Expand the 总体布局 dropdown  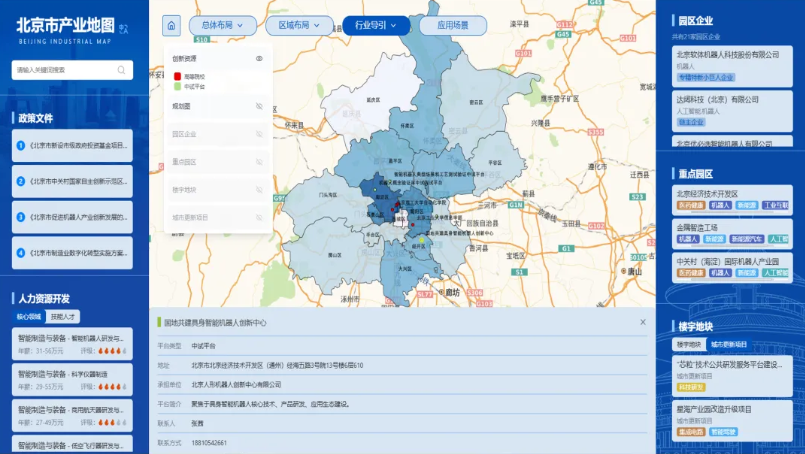[x=222, y=26]
